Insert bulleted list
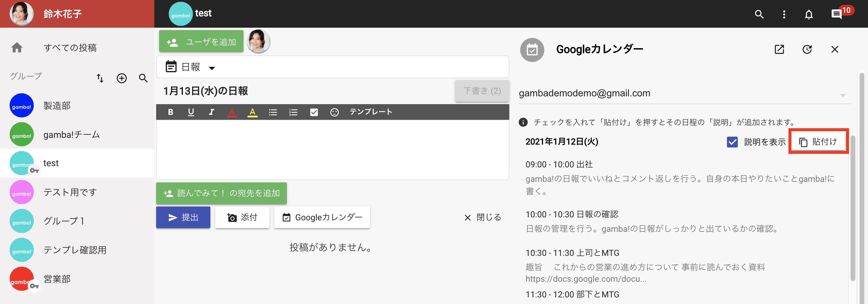This screenshot has height=304, width=868. point(273,112)
